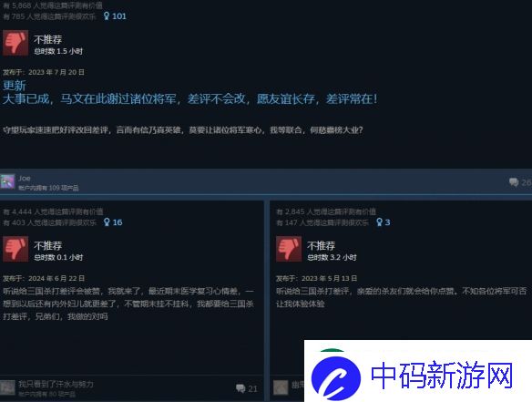Click thumbs-down icon of 0.1 小时 review

click(x=15, y=249)
